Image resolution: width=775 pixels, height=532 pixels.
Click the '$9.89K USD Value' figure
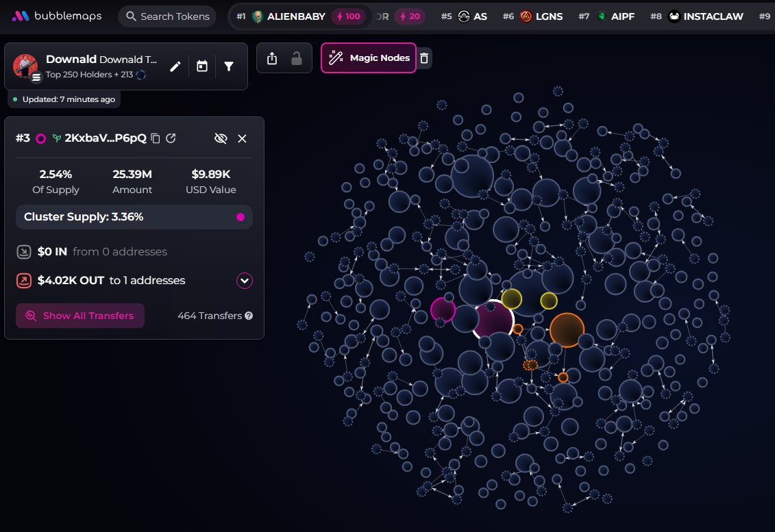tap(211, 181)
